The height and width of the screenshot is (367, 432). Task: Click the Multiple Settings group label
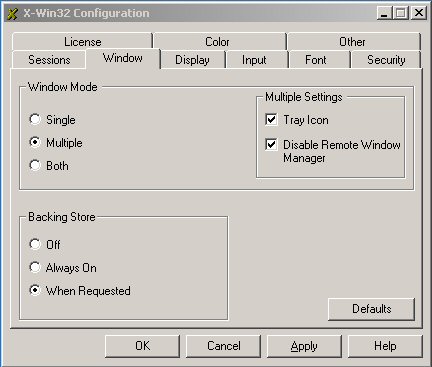pyautogui.click(x=304, y=97)
